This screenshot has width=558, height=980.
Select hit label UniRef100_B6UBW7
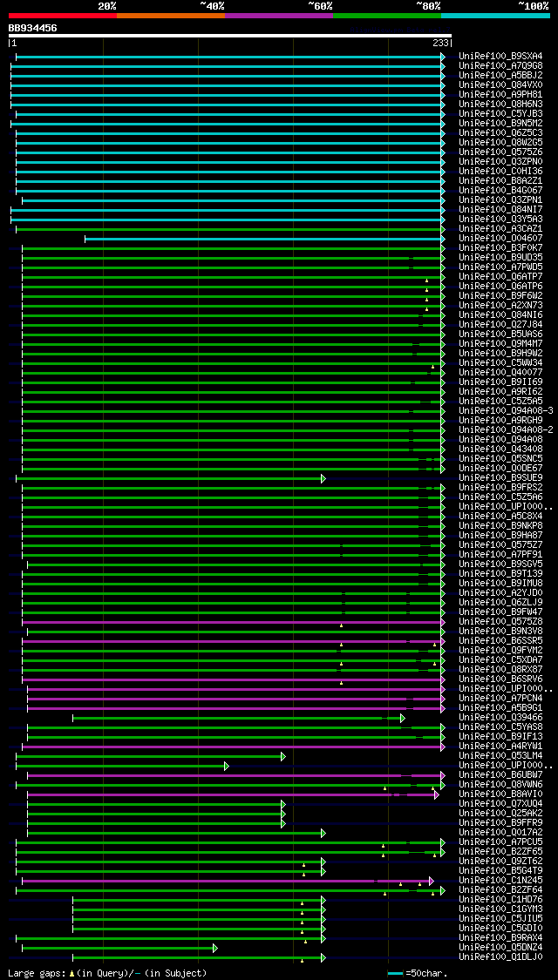point(500,775)
